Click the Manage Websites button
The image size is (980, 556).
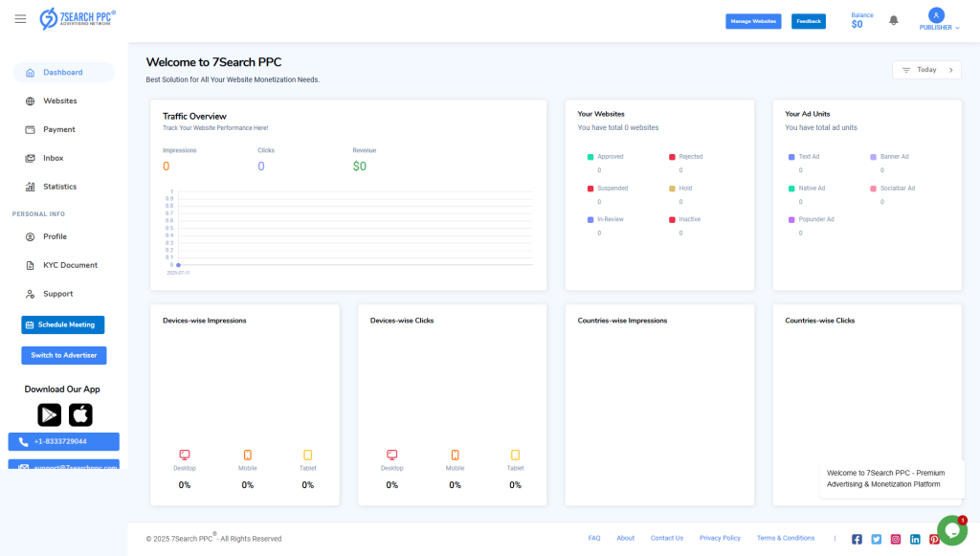[753, 21]
